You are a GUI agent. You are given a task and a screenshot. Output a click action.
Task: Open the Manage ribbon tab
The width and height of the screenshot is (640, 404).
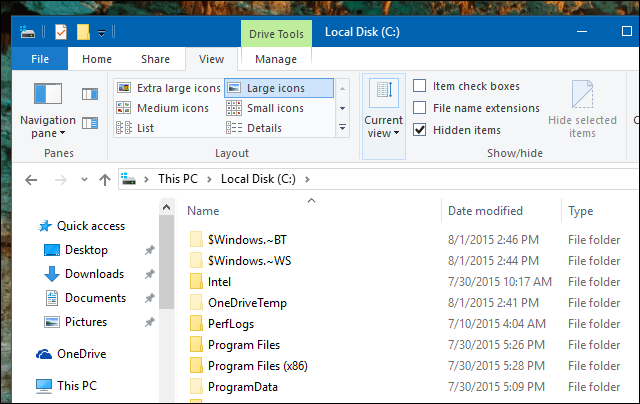pos(276,59)
